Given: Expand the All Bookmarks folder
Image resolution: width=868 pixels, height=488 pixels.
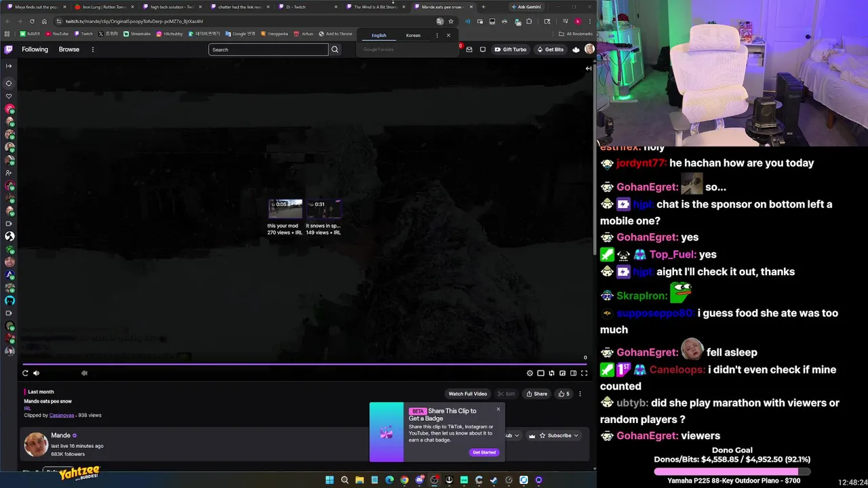Looking at the screenshot, I should coord(576,34).
